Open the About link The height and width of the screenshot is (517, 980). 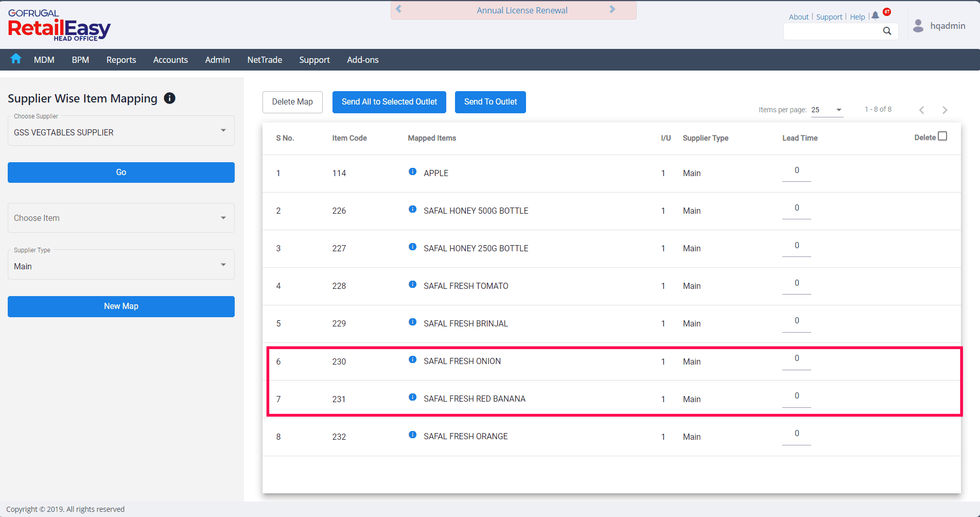pyautogui.click(x=799, y=17)
